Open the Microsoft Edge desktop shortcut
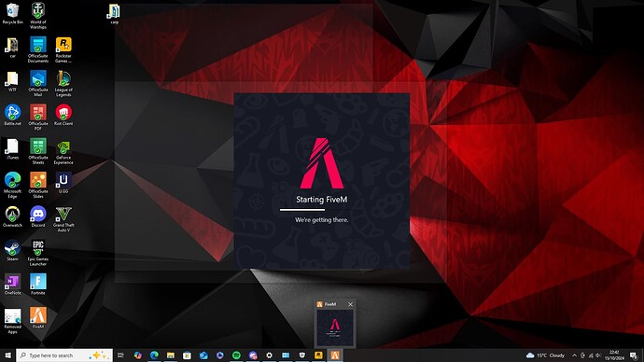644x362 pixels. 12,185
